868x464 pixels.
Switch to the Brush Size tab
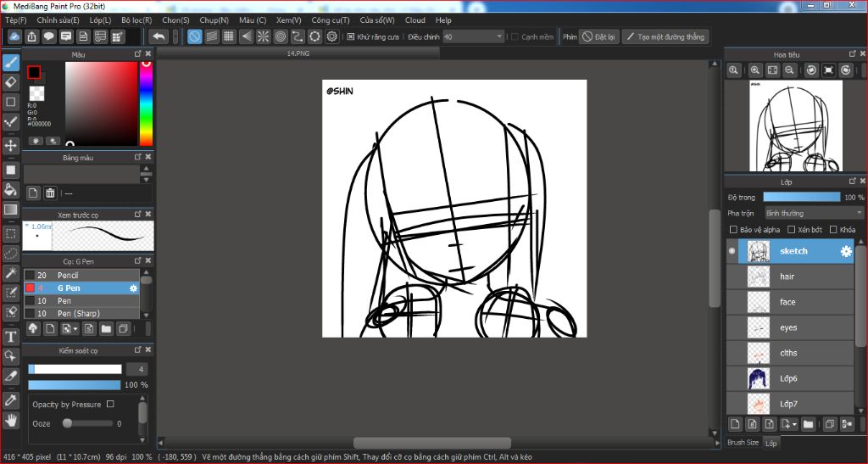click(x=743, y=443)
